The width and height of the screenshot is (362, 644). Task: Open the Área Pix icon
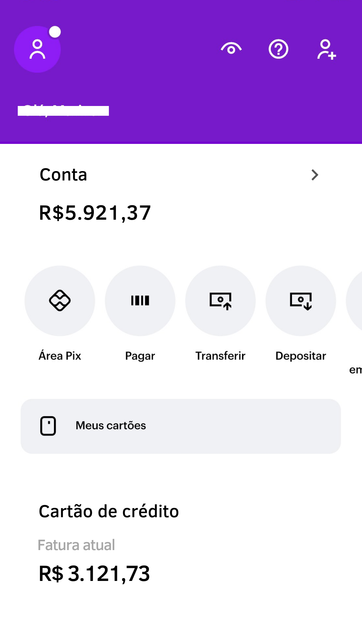click(x=60, y=301)
